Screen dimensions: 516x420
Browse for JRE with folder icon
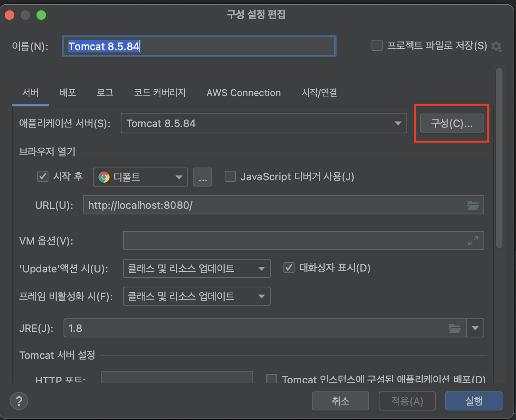pos(455,328)
